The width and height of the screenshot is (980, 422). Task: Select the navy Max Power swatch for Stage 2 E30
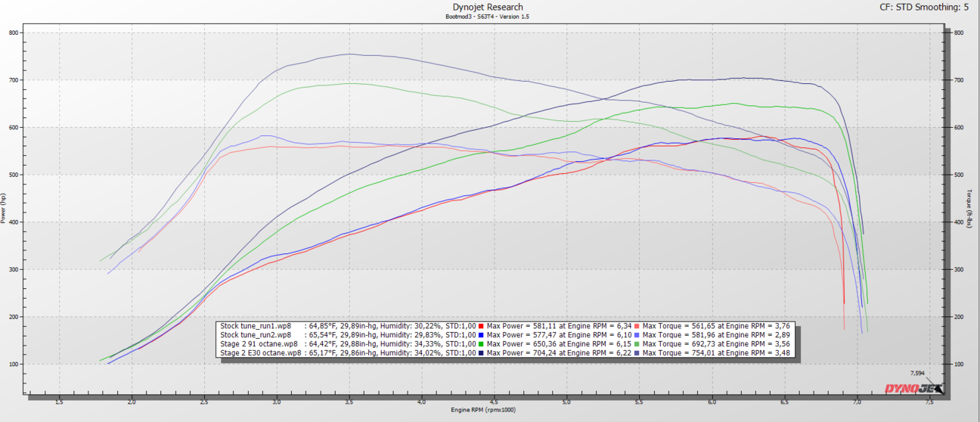point(481,352)
